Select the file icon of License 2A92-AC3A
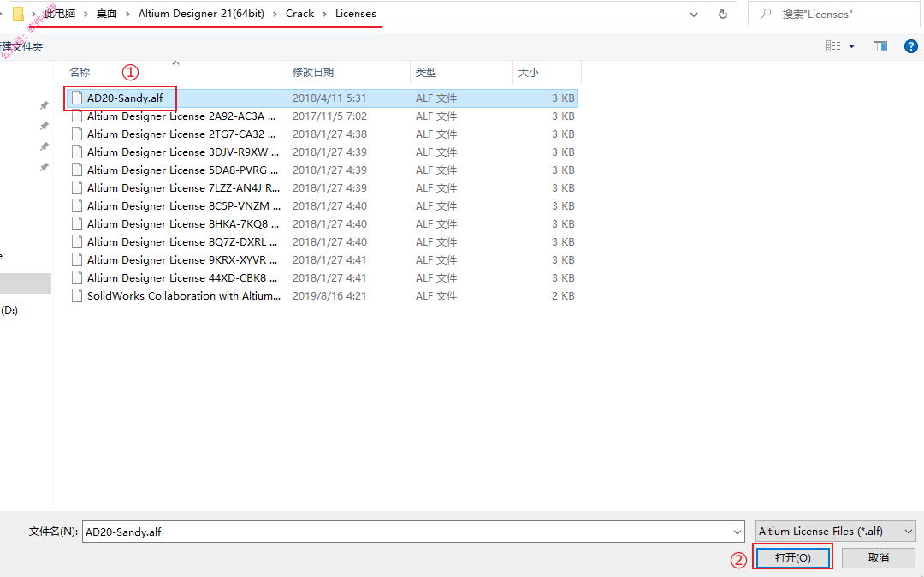Image resolution: width=924 pixels, height=577 pixels. [77, 116]
